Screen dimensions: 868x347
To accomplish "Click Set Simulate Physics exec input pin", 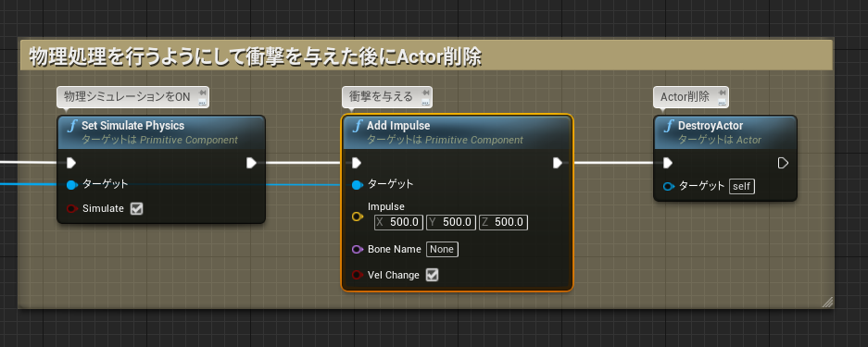I will (x=71, y=163).
